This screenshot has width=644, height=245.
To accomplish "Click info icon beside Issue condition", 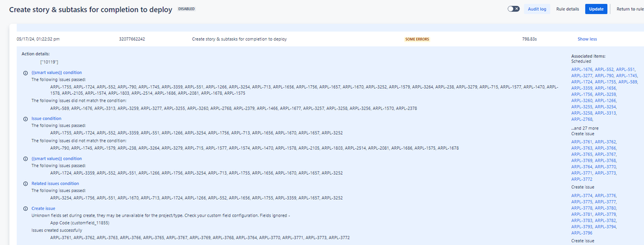I will (x=26, y=119).
